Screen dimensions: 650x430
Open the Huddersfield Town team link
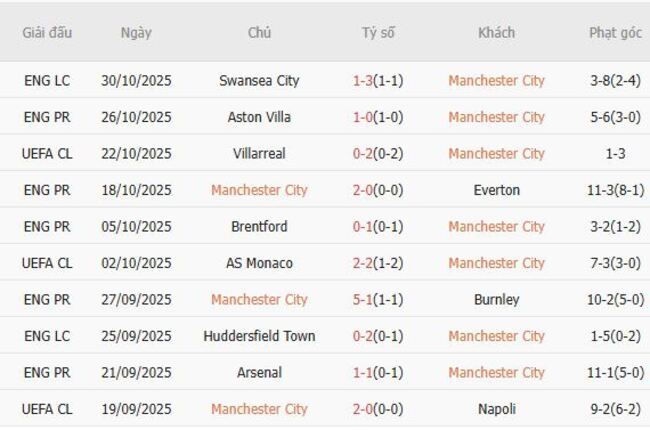259,336
